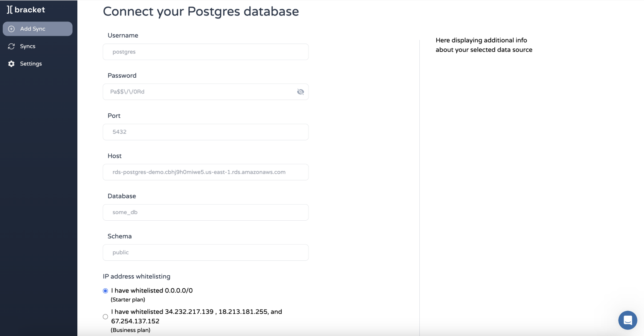Focus the Port input field
The height and width of the screenshot is (336, 644).
[205, 132]
